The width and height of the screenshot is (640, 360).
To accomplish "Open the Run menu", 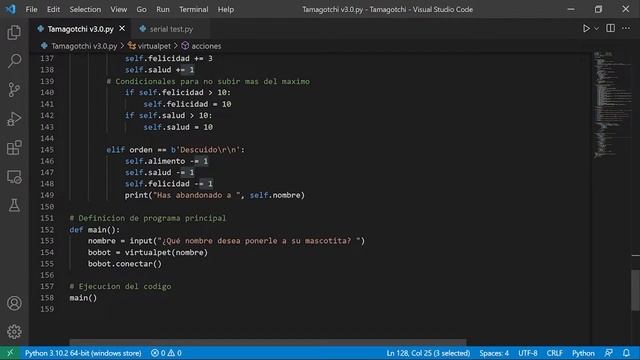I will click(x=162, y=9).
